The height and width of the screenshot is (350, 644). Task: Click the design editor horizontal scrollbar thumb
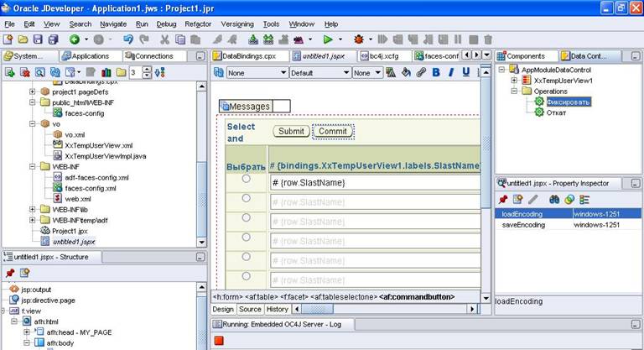click(x=318, y=309)
